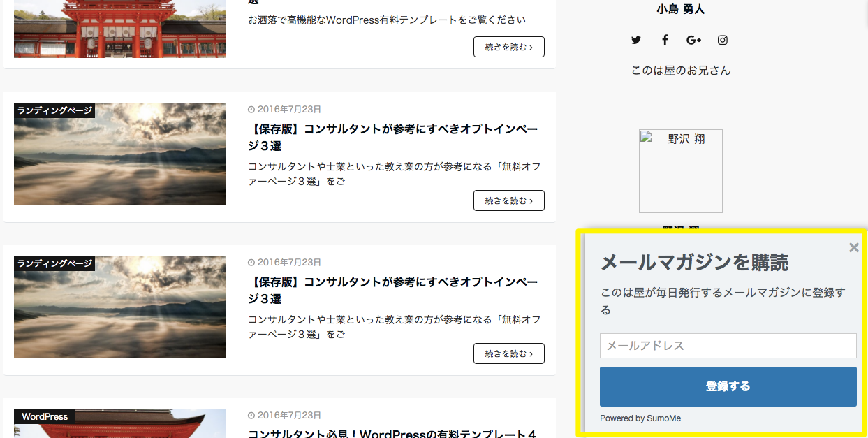868x438 pixels.
Task: Click 続きを読む for the WordPress有料テンプレート post
Action: pos(508,47)
